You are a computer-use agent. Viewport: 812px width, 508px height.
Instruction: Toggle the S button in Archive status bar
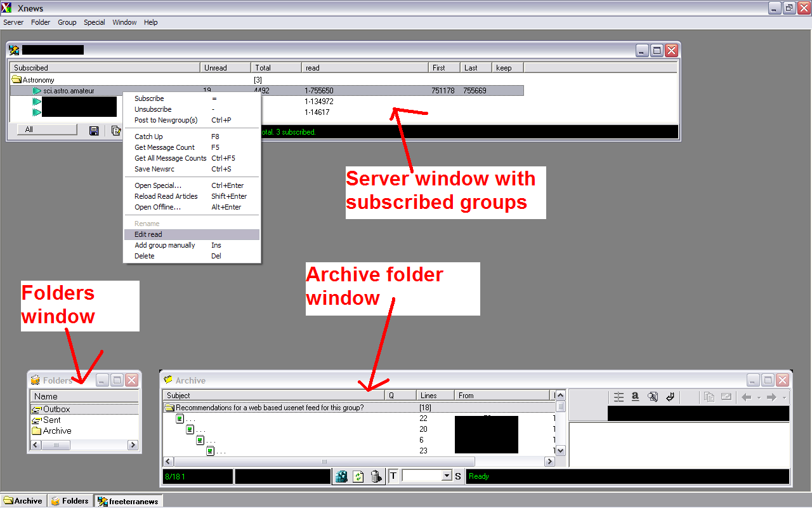point(457,476)
